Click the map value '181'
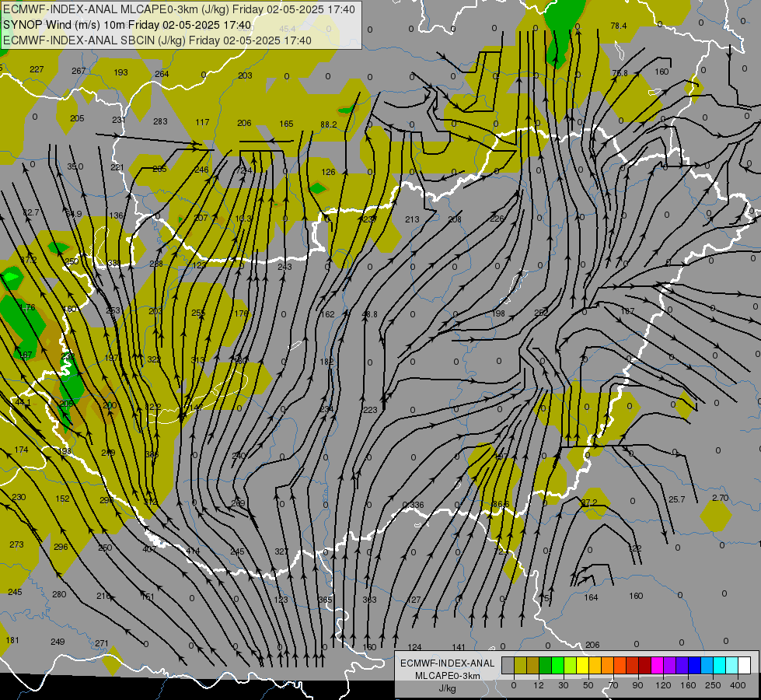 coord(12,640)
